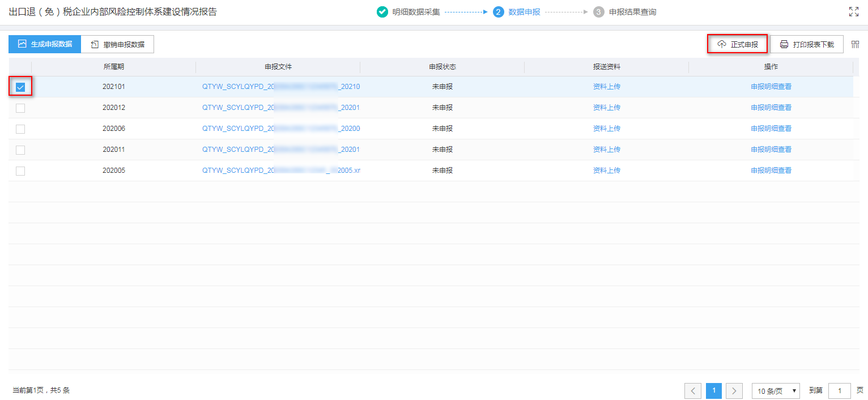Uncheck the 202101 row checkbox
The height and width of the screenshot is (400, 868).
[x=20, y=87]
